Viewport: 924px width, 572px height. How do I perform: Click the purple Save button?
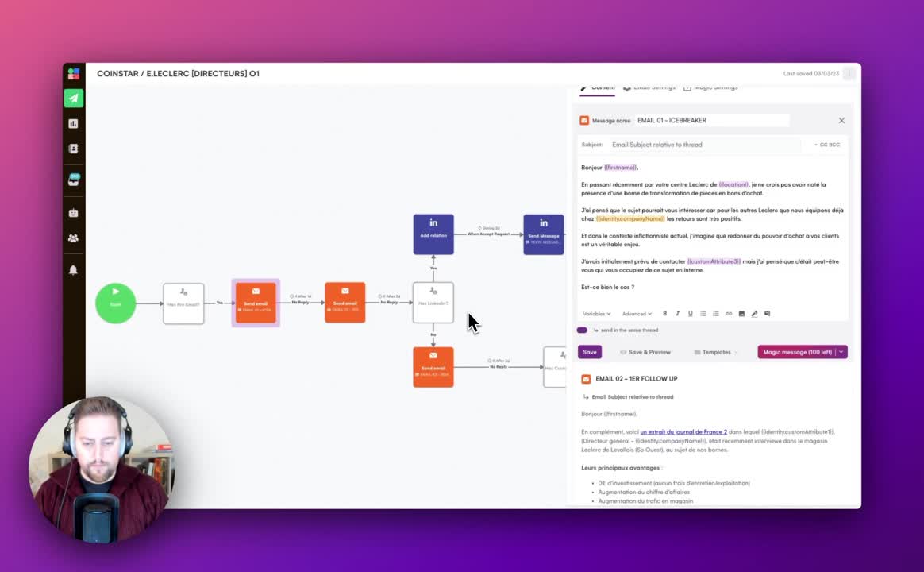tap(590, 352)
